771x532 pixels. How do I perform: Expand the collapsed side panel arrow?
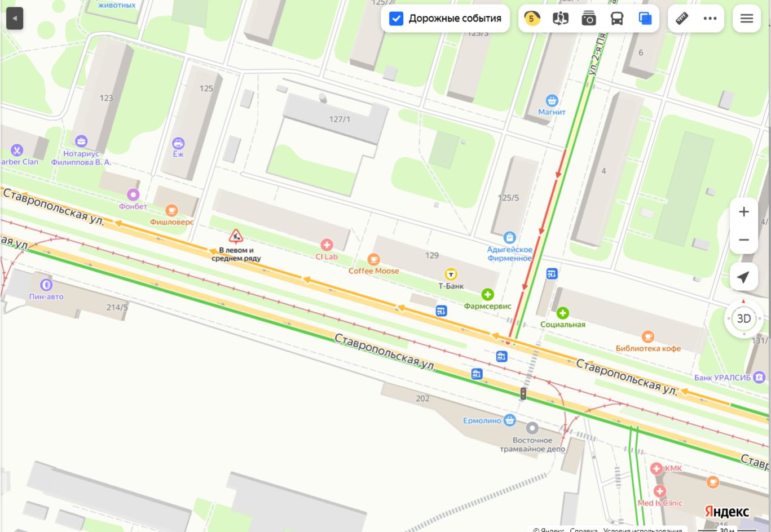coord(15,19)
